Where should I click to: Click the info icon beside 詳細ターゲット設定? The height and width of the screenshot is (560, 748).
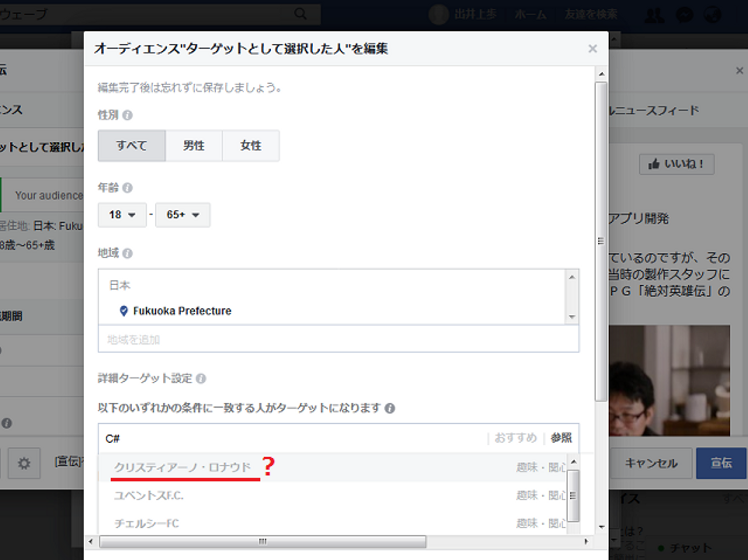[201, 379]
